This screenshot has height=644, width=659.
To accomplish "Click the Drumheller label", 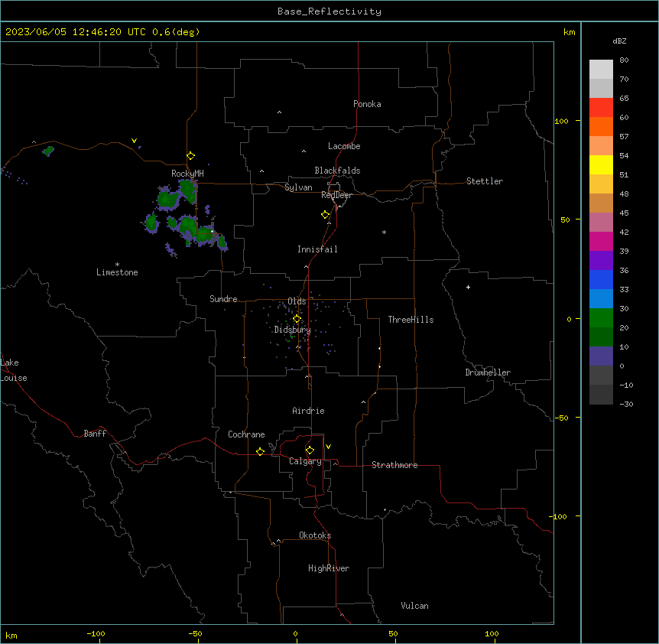I will (488, 372).
